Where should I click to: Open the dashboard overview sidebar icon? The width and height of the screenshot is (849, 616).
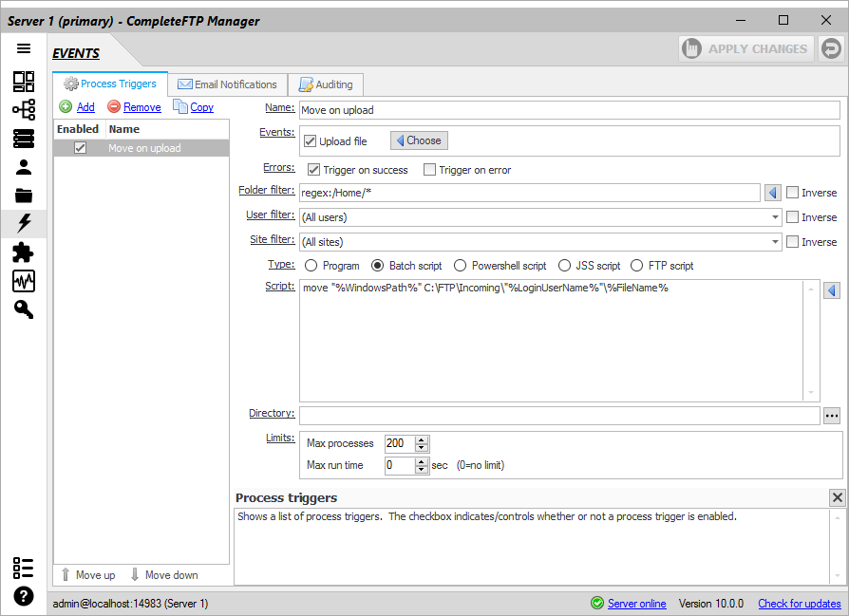(x=24, y=82)
